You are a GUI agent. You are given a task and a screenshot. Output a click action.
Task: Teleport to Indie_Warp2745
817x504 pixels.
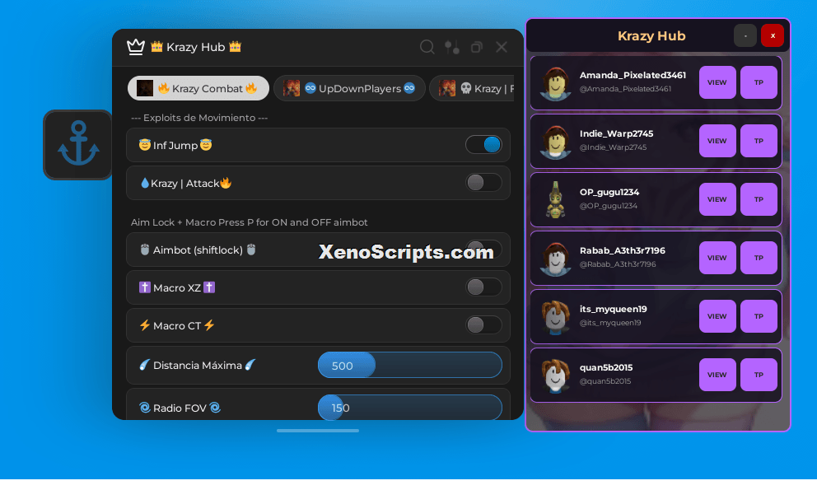click(759, 141)
